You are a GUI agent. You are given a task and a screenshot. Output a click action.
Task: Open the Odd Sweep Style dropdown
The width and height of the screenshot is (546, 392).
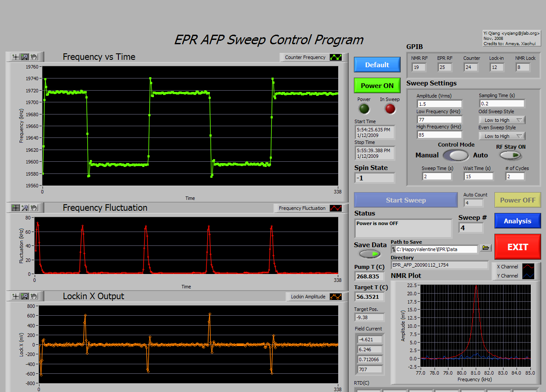pyautogui.click(x=502, y=120)
